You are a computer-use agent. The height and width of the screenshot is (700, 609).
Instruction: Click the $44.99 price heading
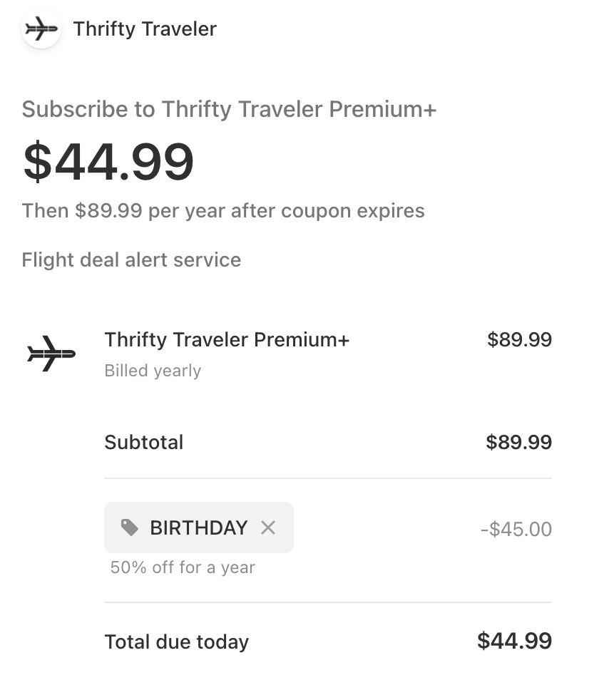(106, 161)
